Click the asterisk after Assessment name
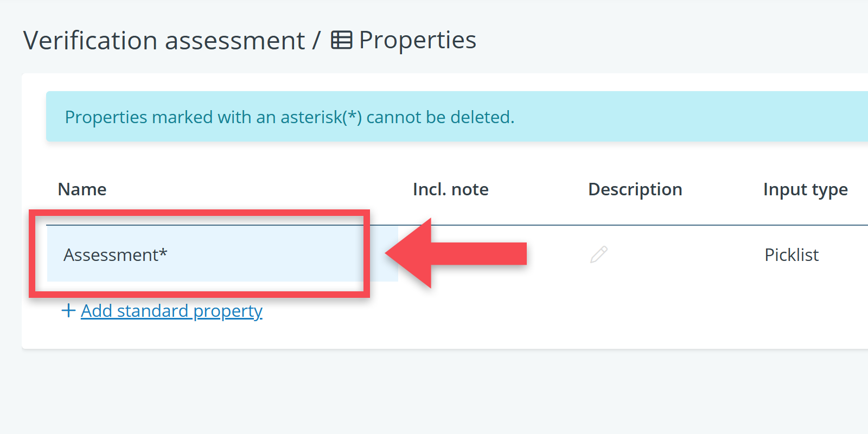Viewport: 868px width, 434px height. pos(163,252)
